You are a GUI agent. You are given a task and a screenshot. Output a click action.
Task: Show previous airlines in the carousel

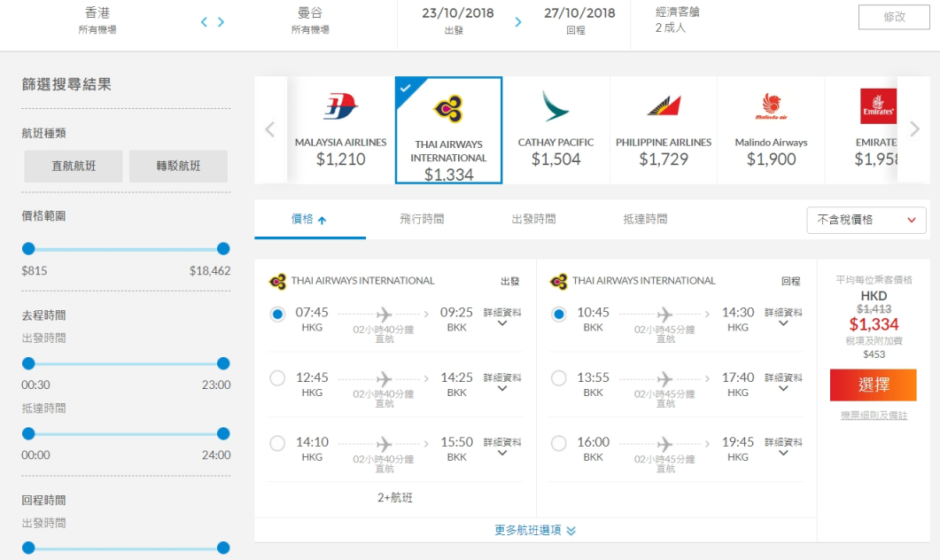270,128
